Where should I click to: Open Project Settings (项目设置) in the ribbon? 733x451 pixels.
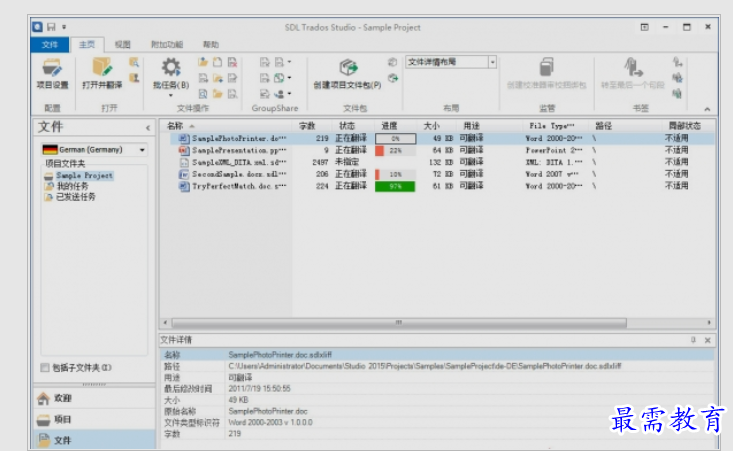pyautogui.click(x=52, y=73)
